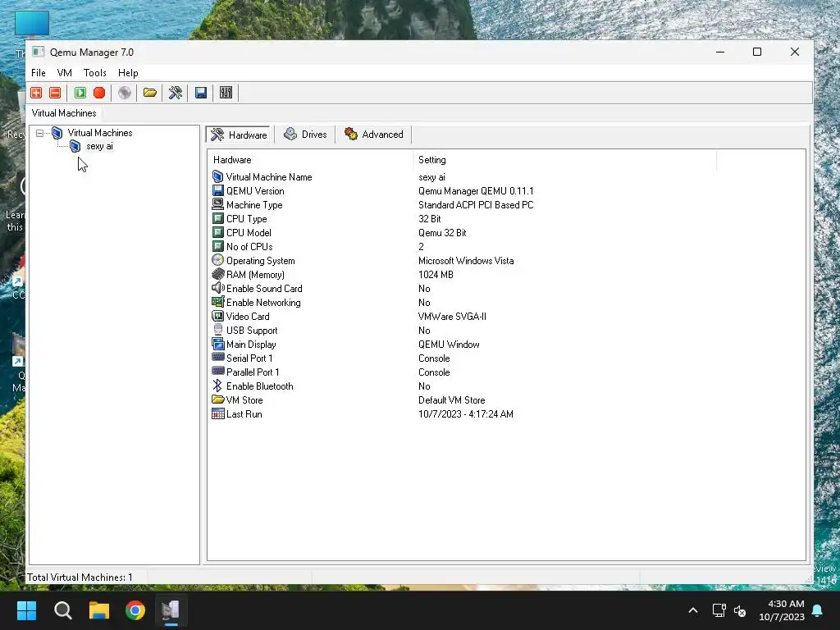Click the No of CPUs chip icon
The height and width of the screenshot is (630, 840).
[217, 246]
